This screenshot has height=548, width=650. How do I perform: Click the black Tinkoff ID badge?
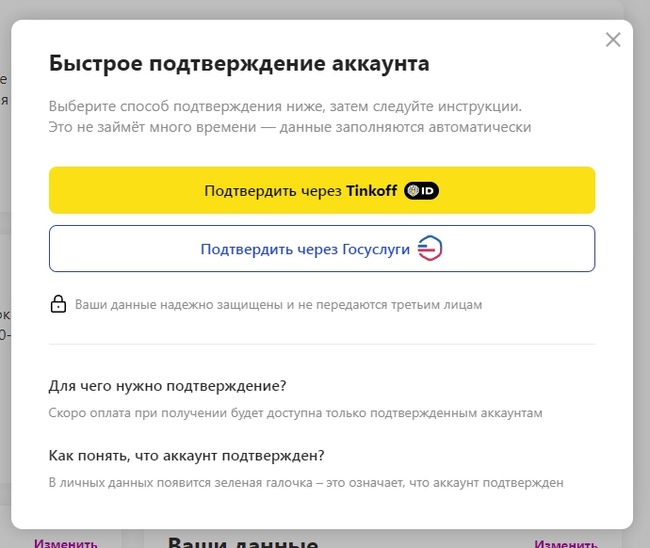tap(422, 191)
